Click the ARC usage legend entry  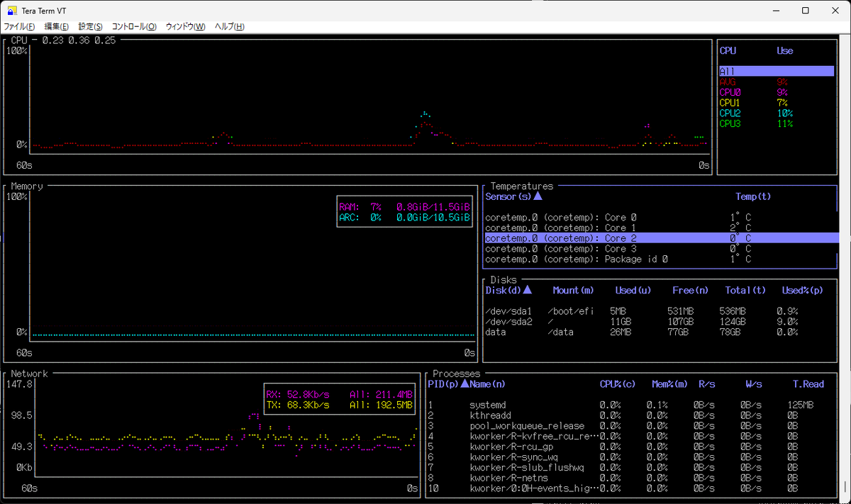(404, 218)
